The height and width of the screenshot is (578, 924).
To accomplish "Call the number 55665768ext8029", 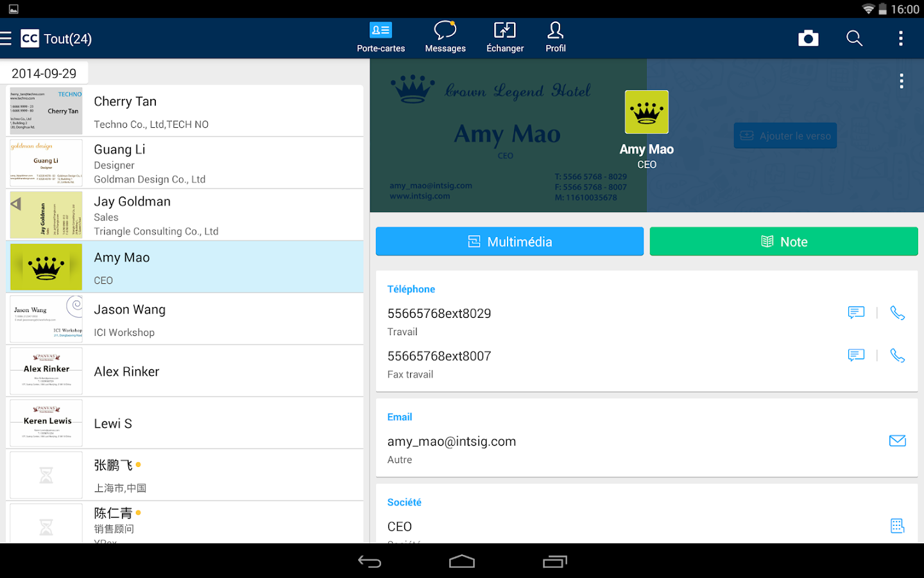I will click(x=897, y=313).
